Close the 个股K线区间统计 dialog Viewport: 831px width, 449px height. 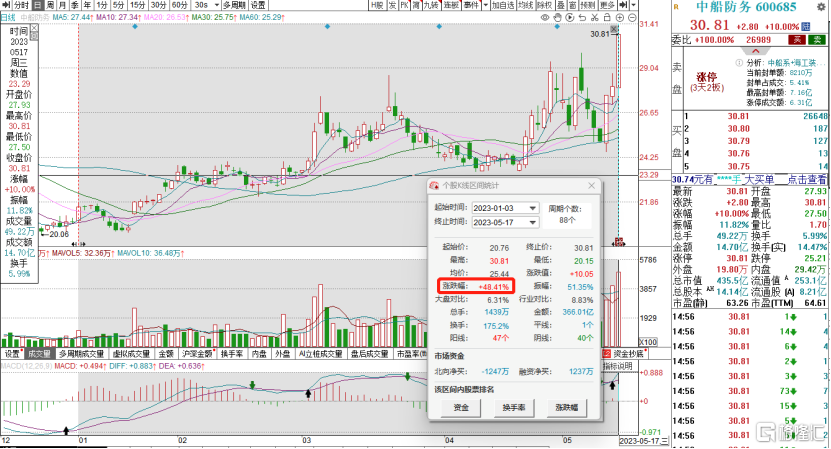[591, 186]
